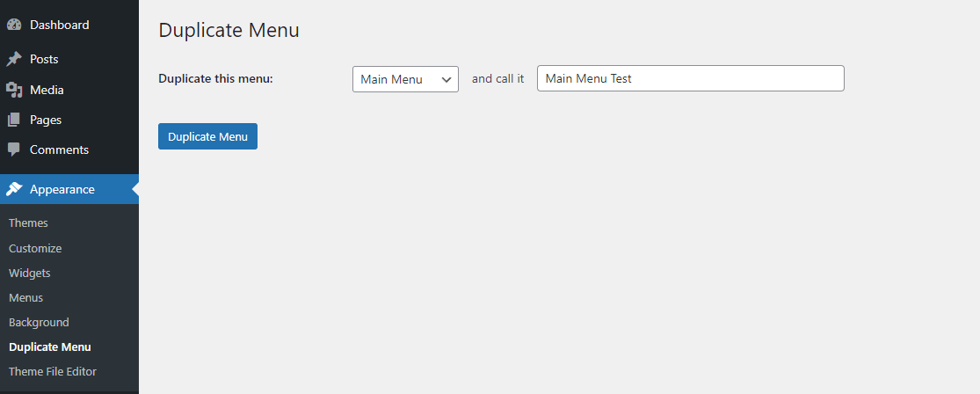Click the Dashboard gauge icon
This screenshot has height=394, width=980.
click(14, 26)
